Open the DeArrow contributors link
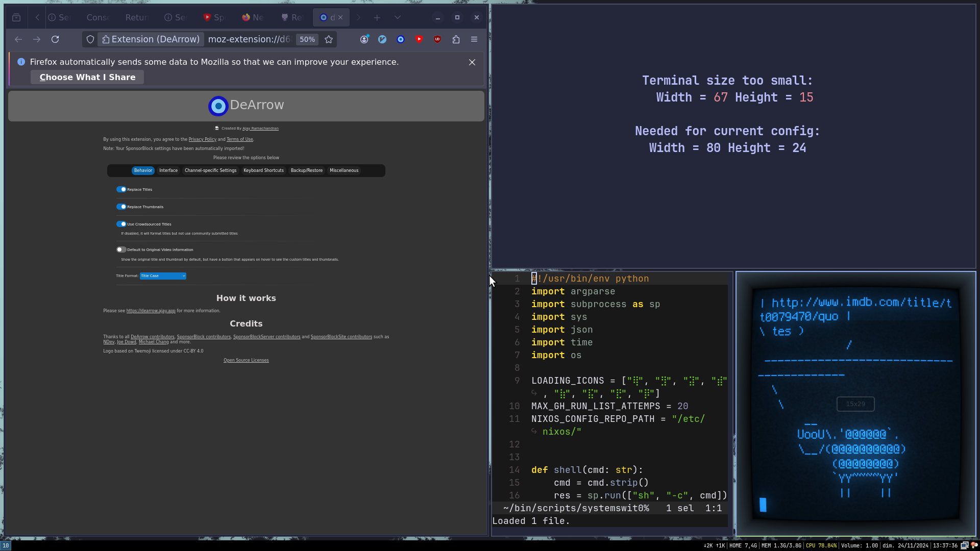Screen dimensions: 980x551 coord(152,337)
